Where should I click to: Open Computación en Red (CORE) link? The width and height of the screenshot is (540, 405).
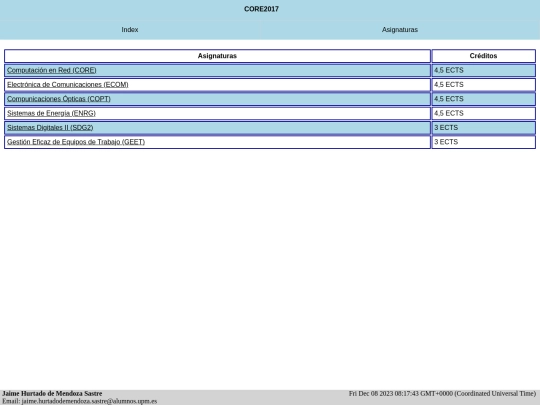click(52, 70)
